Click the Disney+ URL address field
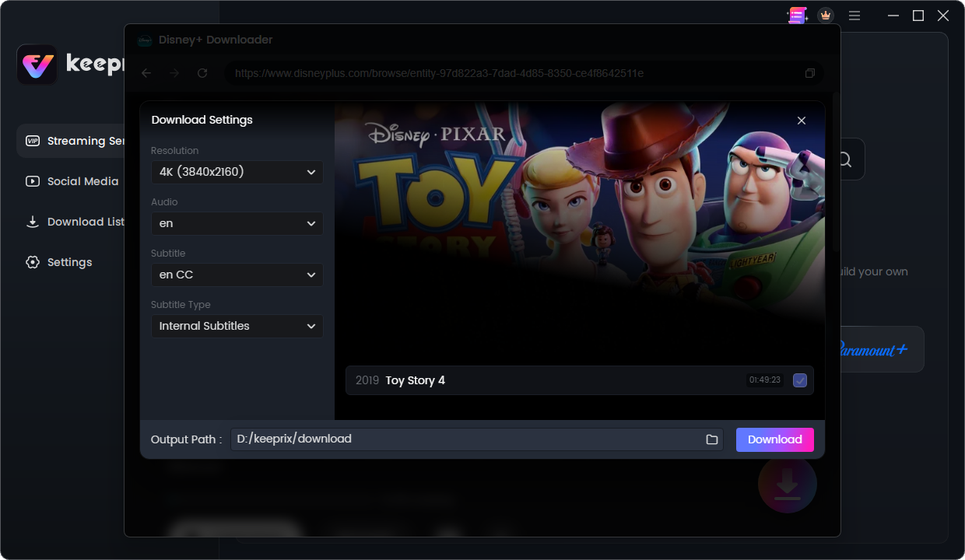 (x=523, y=73)
